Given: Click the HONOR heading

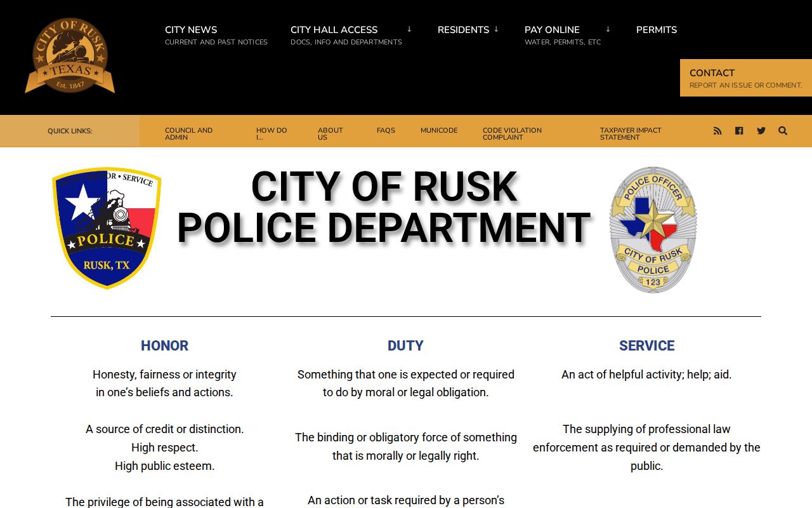Looking at the screenshot, I should (165, 345).
